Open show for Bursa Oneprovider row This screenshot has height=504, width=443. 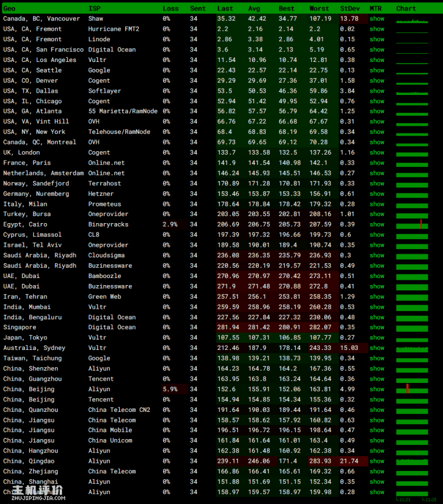[377, 214]
